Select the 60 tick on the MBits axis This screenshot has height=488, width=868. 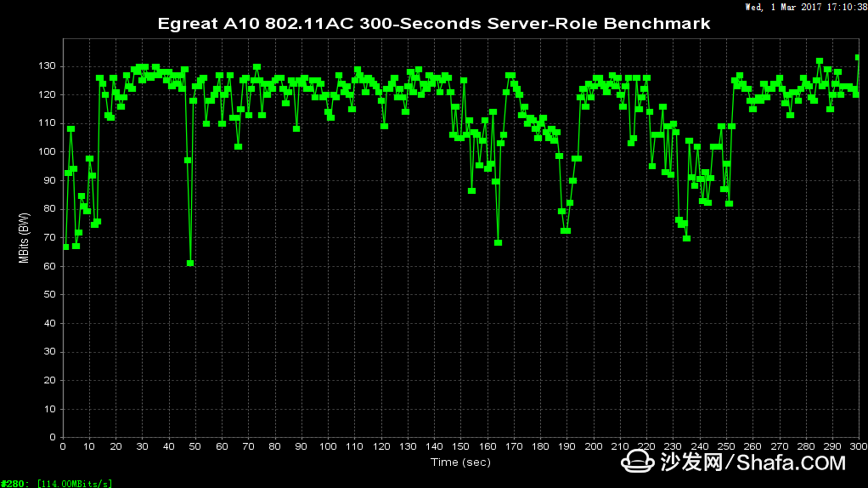click(x=50, y=266)
